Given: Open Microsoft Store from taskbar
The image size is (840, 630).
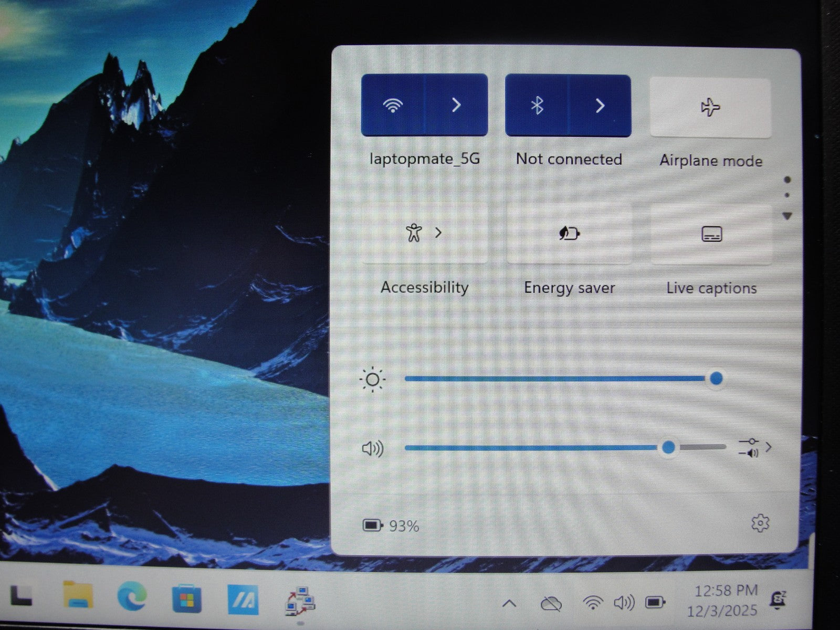Looking at the screenshot, I should [x=186, y=599].
